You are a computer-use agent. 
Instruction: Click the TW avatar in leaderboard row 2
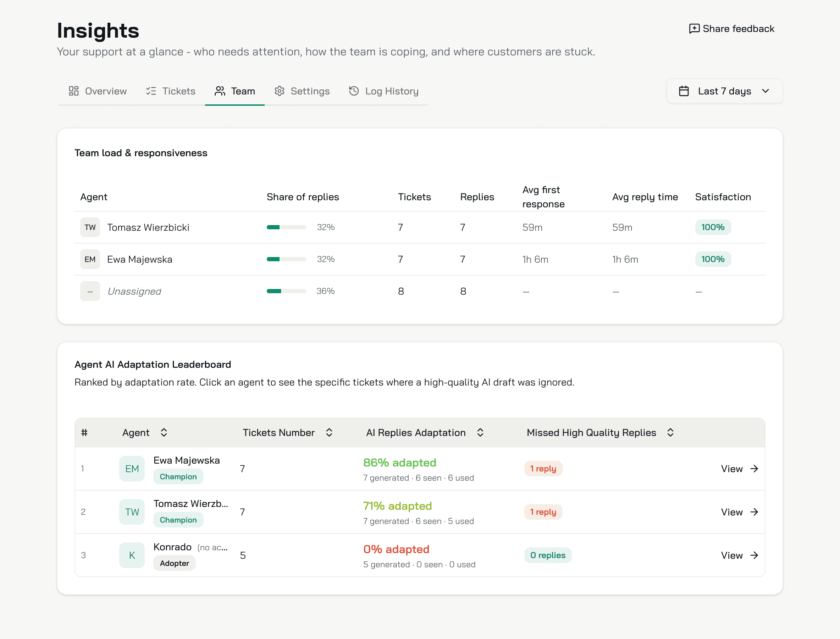coord(132,512)
